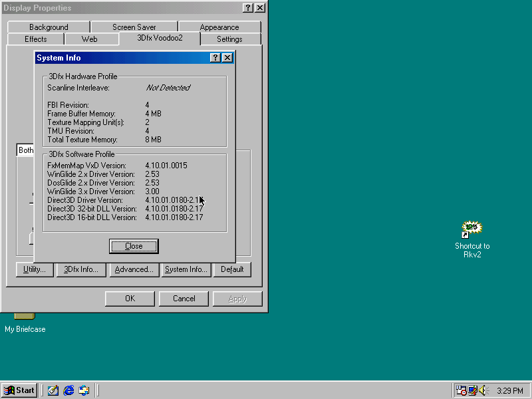Image resolution: width=532 pixels, height=399 pixels.
Task: Click the System Info help question-mark button
Action: pos(215,58)
